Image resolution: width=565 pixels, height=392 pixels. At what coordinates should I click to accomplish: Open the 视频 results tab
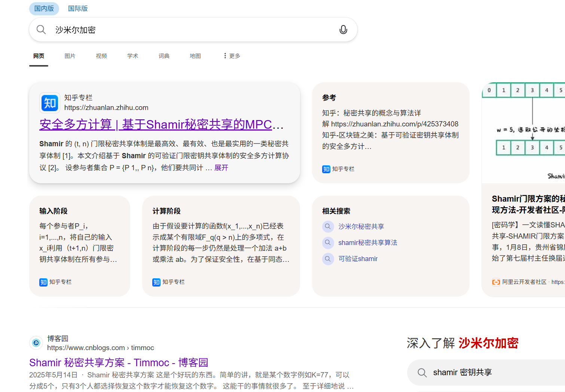(x=101, y=56)
